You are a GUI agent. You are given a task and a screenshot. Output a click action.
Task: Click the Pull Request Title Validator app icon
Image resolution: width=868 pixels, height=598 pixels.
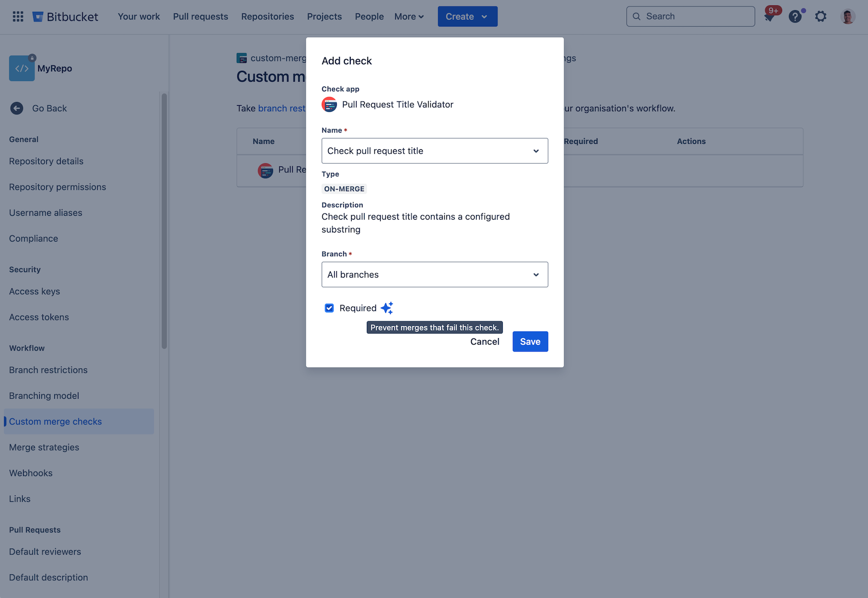coord(329,105)
